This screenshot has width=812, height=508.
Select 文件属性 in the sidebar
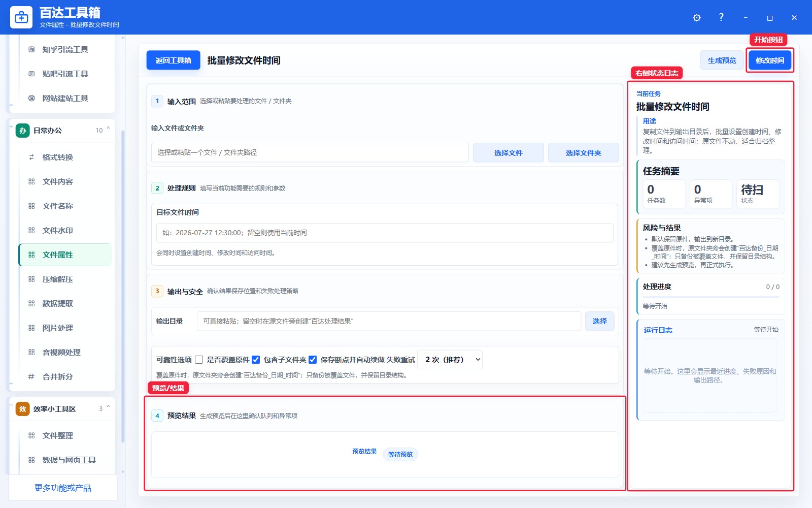point(65,255)
